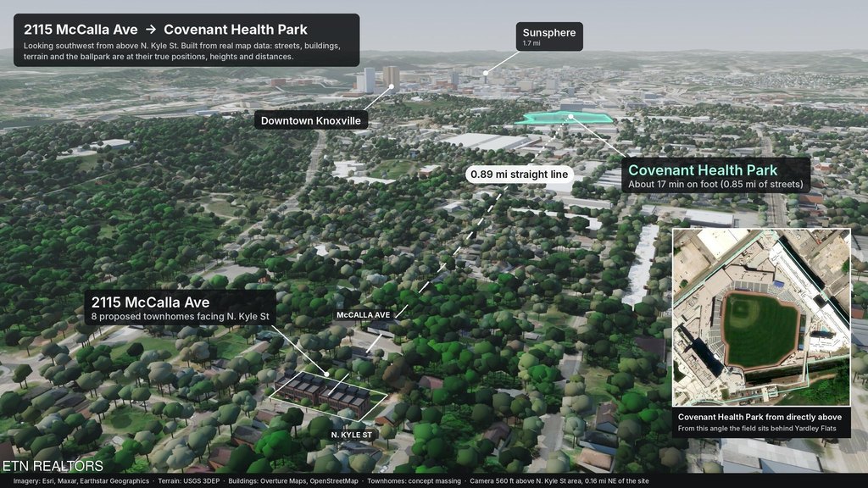Click the "Looking southwest from above N. Kyle St" description
This screenshot has width=868, height=488.
(181, 51)
